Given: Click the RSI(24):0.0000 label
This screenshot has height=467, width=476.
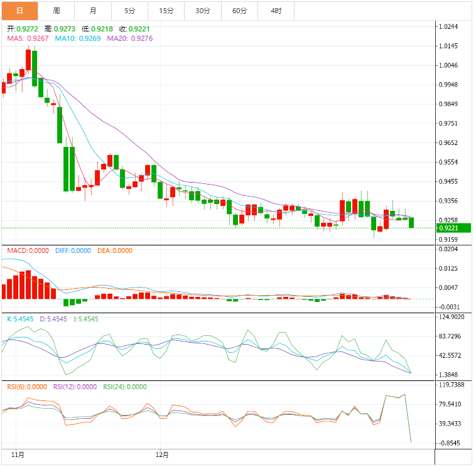Looking at the screenshot, I should 125,387.
